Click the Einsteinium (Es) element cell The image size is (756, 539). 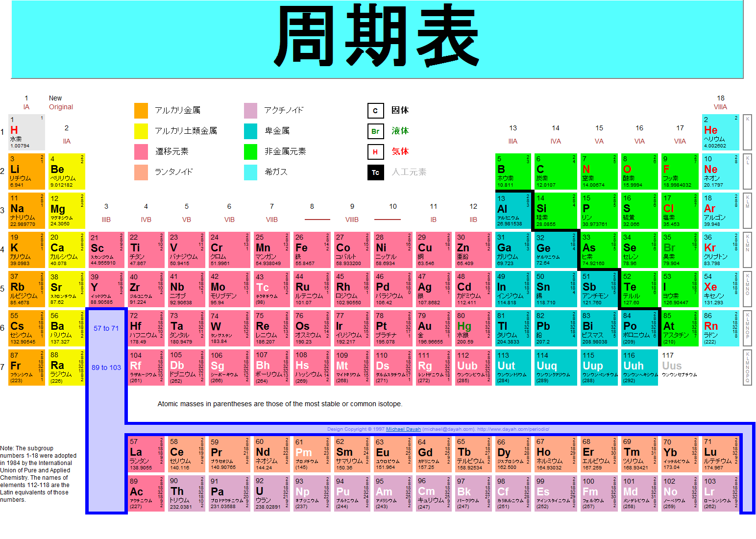[556, 494]
